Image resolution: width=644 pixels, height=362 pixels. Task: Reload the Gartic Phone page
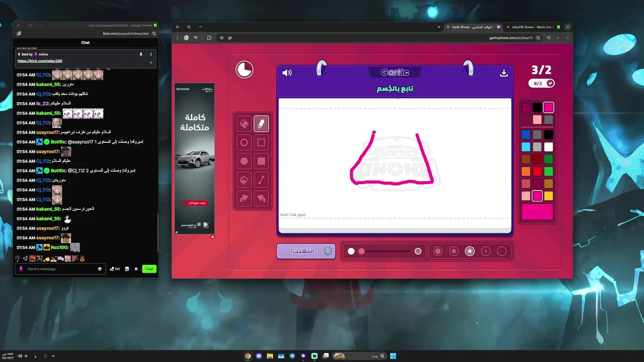(549, 38)
